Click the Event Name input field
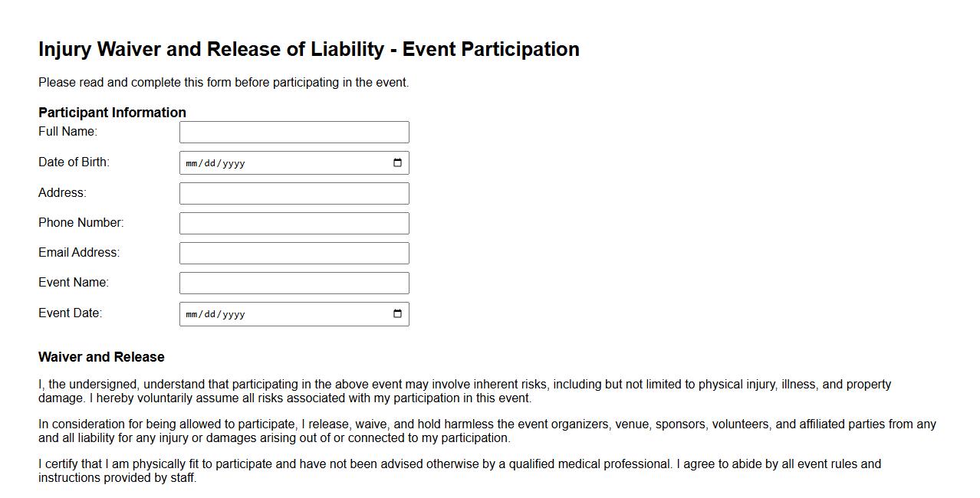The width and height of the screenshot is (980, 498). pyautogui.click(x=294, y=282)
